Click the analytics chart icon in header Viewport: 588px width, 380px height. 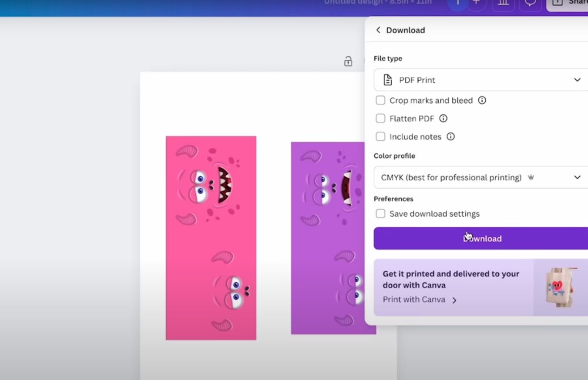click(503, 3)
